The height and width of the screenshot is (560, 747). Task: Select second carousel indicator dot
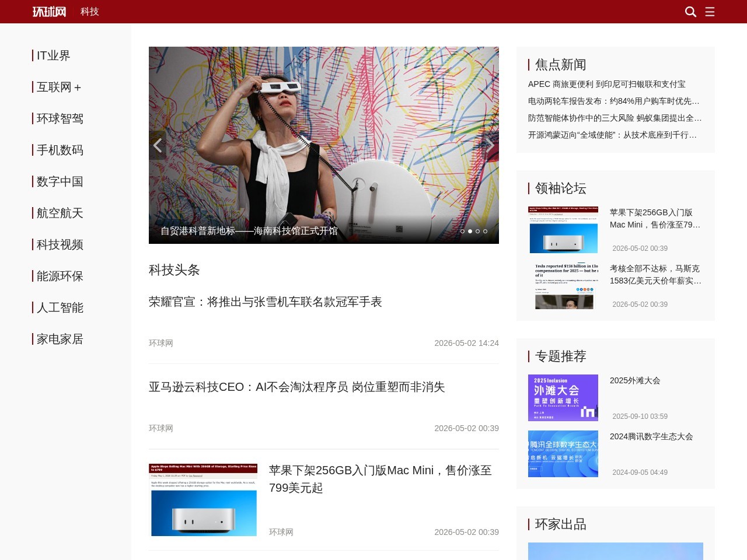point(470,231)
